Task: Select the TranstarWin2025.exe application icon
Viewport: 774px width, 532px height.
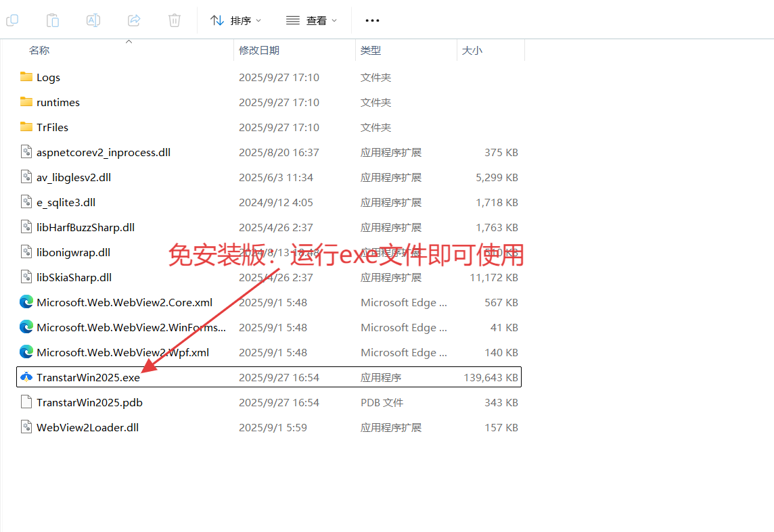Action: pos(26,377)
